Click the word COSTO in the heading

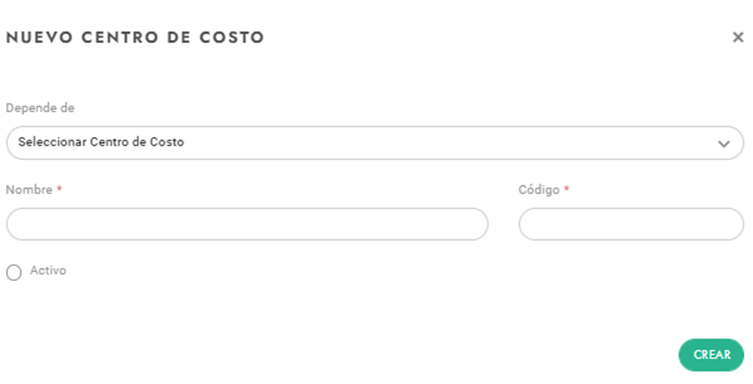pos(232,37)
